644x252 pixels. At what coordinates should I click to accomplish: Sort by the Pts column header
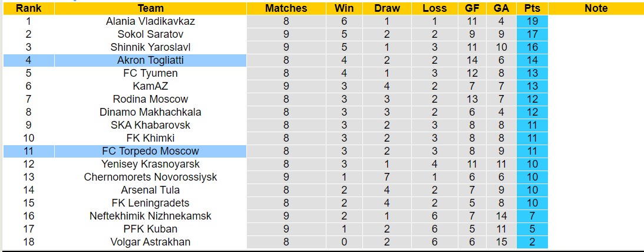532,8
